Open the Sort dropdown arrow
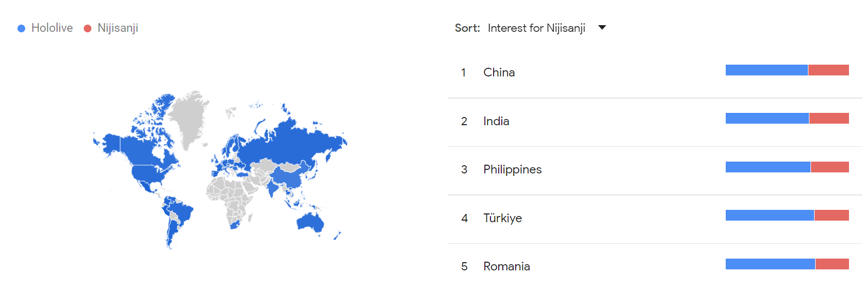Viewport: 868px width, 294px height. pyautogui.click(x=602, y=28)
